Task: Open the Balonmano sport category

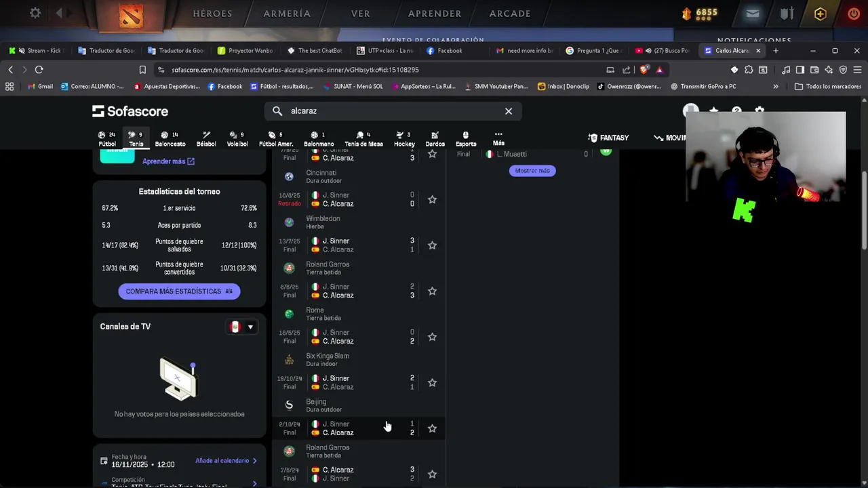Action: pos(319,139)
